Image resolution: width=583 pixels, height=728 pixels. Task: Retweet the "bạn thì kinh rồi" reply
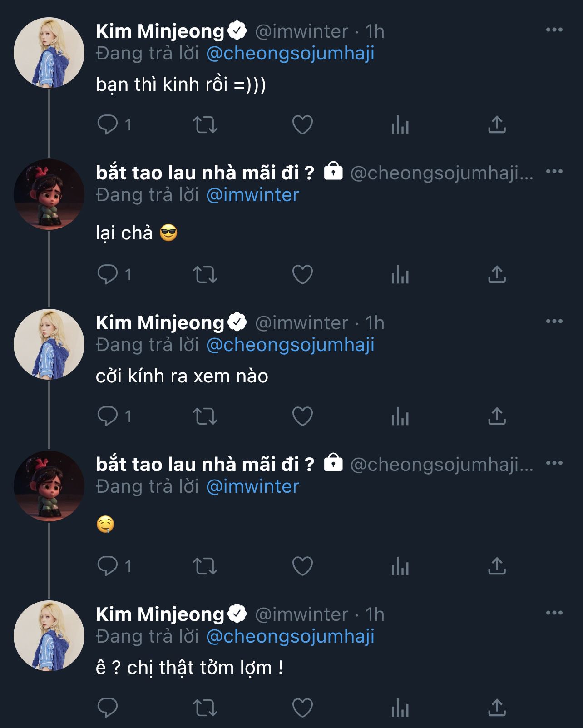click(x=205, y=124)
